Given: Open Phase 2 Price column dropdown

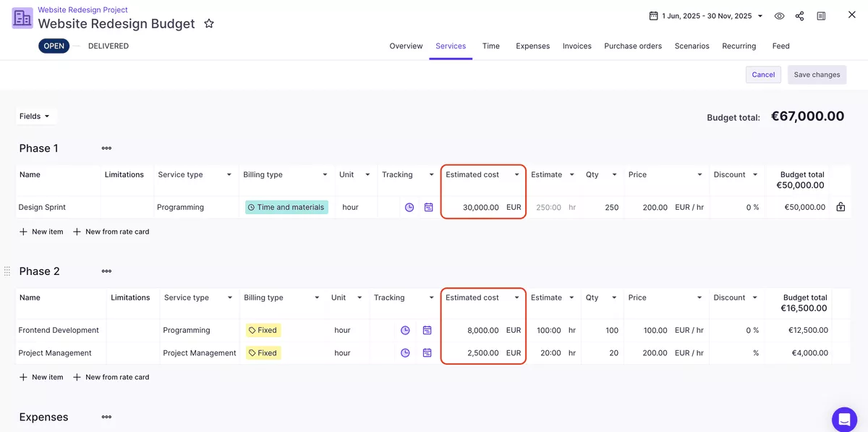Looking at the screenshot, I should 699,298.
